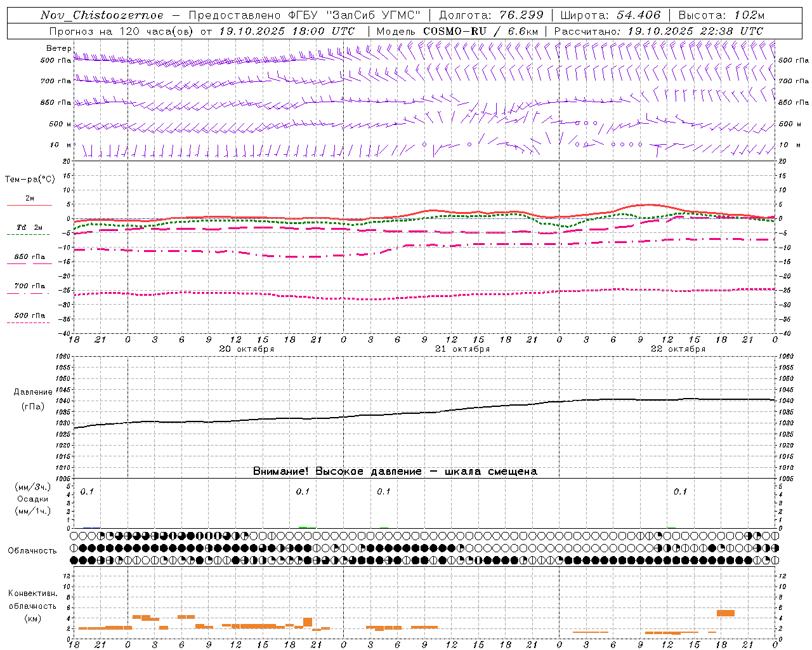Click the station name Nov_Chistoozernoe in the header
The image size is (812, 650).
pyautogui.click(x=102, y=15)
